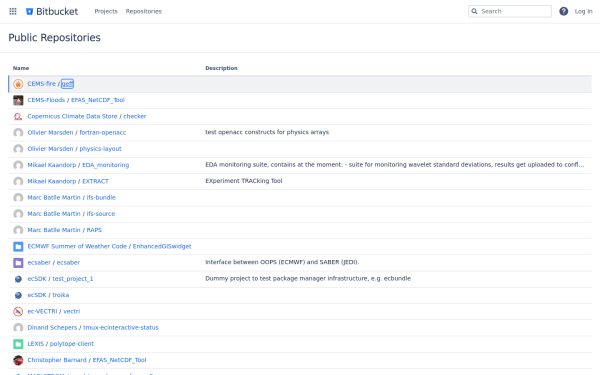Open the fortran-openacc repository
Image resolution: width=600 pixels, height=375 pixels.
(103, 132)
